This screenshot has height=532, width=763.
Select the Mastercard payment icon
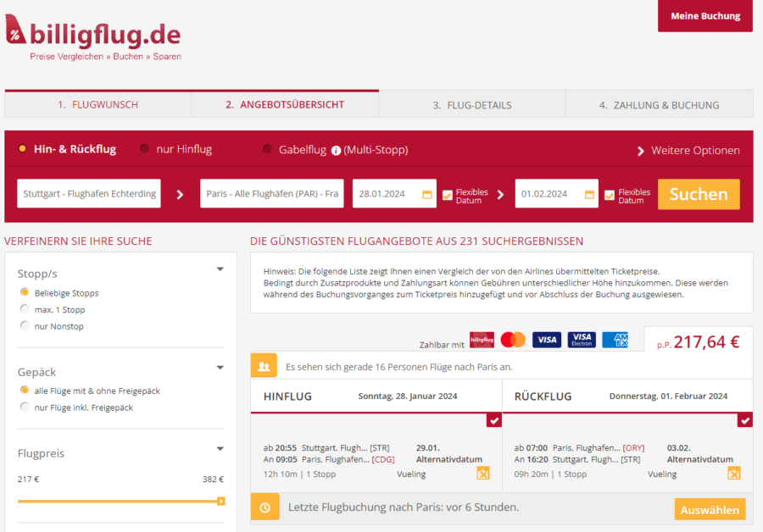click(x=512, y=339)
